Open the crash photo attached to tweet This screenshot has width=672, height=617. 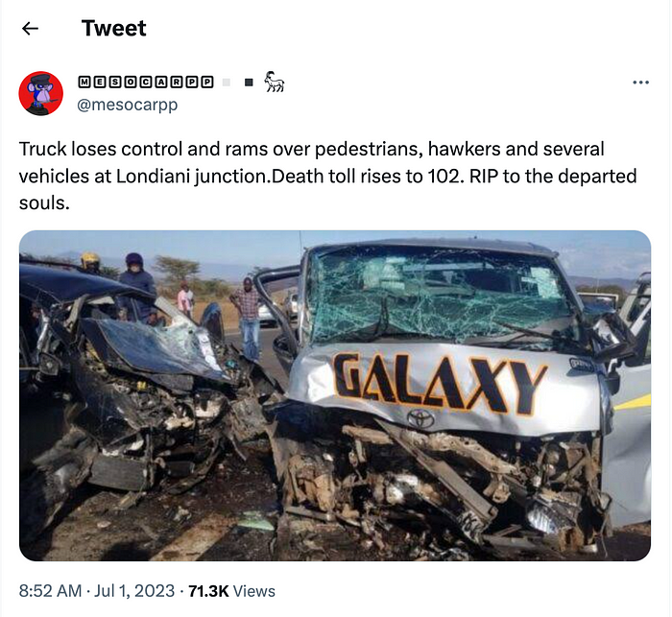(335, 395)
